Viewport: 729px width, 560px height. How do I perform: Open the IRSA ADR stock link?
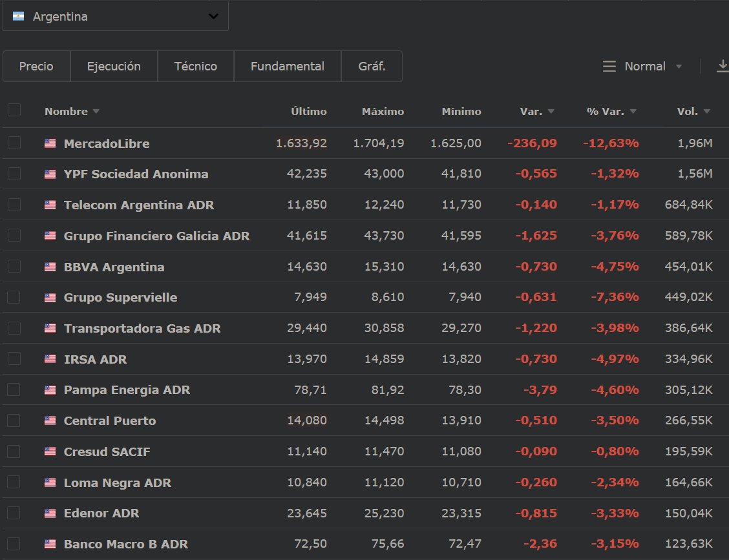tap(95, 359)
